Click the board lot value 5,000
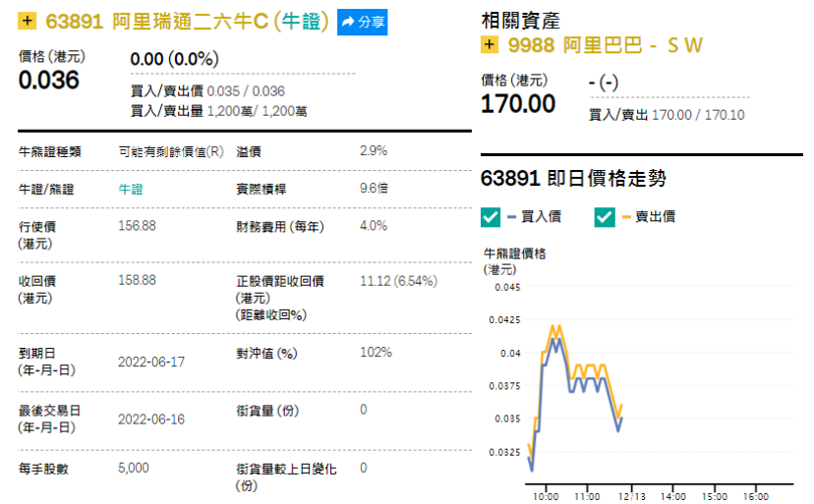Image resolution: width=814 pixels, height=504 pixels. click(134, 469)
